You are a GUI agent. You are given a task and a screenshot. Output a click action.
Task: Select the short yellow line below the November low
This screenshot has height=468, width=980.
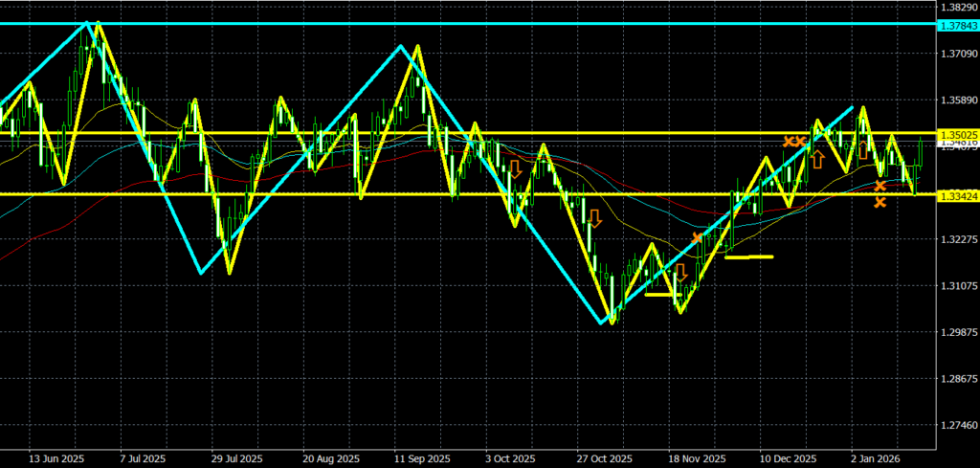click(658, 295)
